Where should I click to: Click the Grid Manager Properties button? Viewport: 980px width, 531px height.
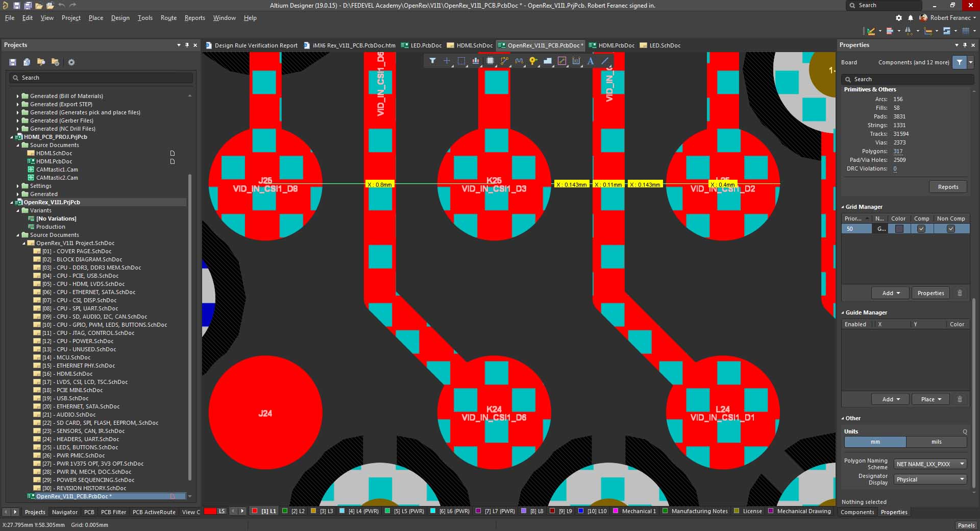pos(930,293)
